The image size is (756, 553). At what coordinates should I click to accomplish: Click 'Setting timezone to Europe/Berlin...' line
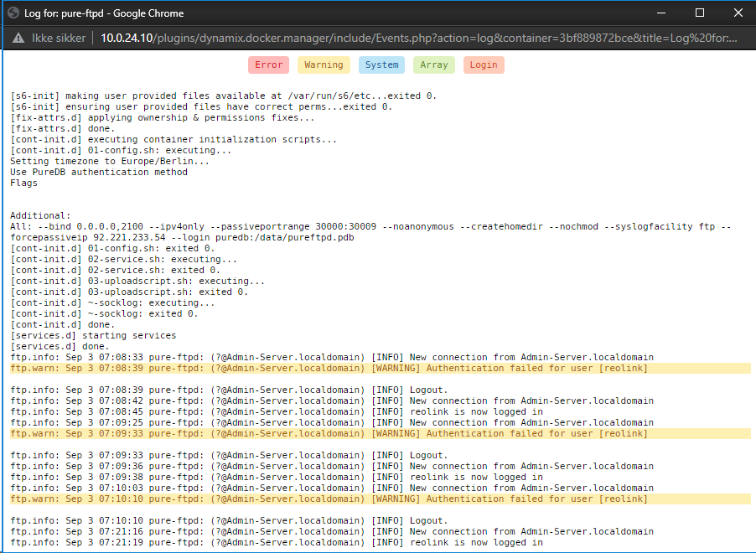pyautogui.click(x=110, y=161)
